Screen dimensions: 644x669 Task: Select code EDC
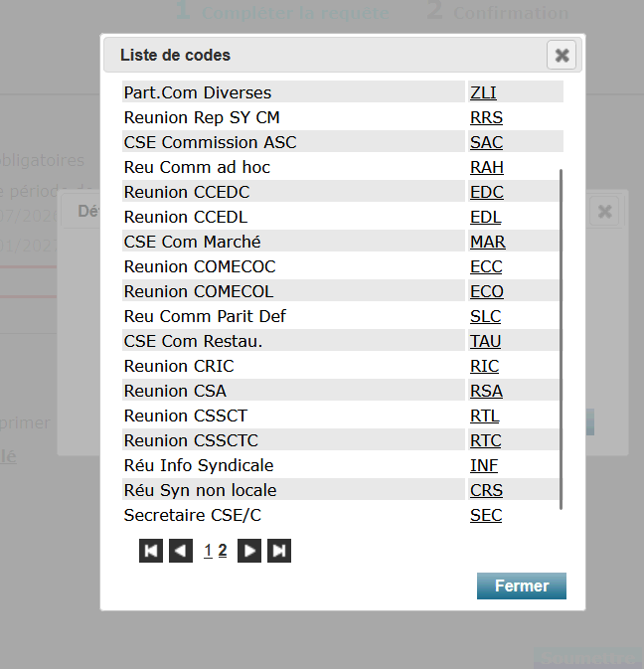487,192
